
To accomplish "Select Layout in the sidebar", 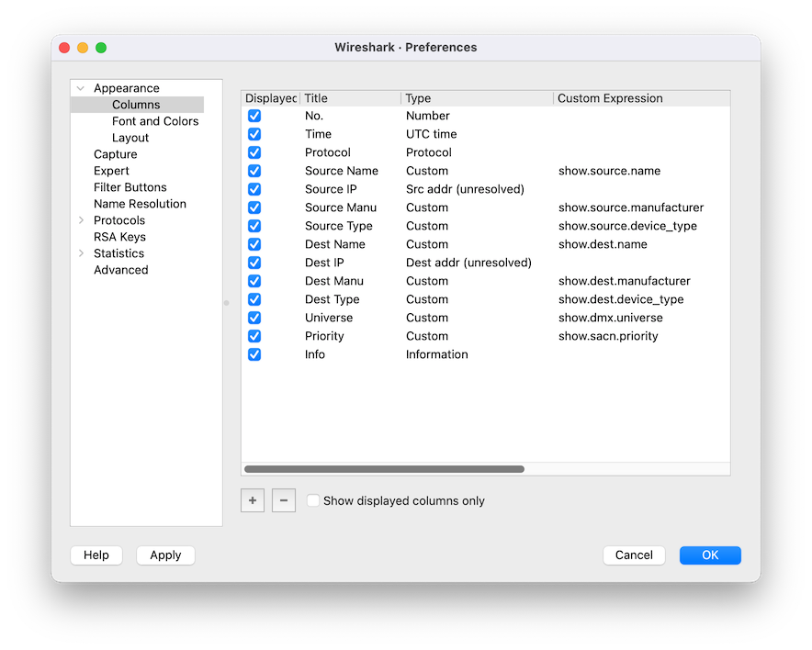I will tap(130, 138).
